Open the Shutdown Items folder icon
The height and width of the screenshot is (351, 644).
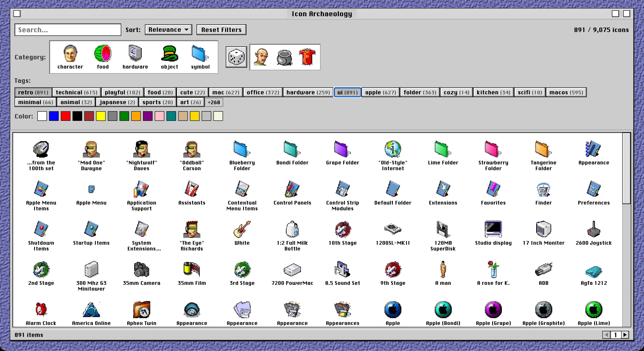point(41,229)
